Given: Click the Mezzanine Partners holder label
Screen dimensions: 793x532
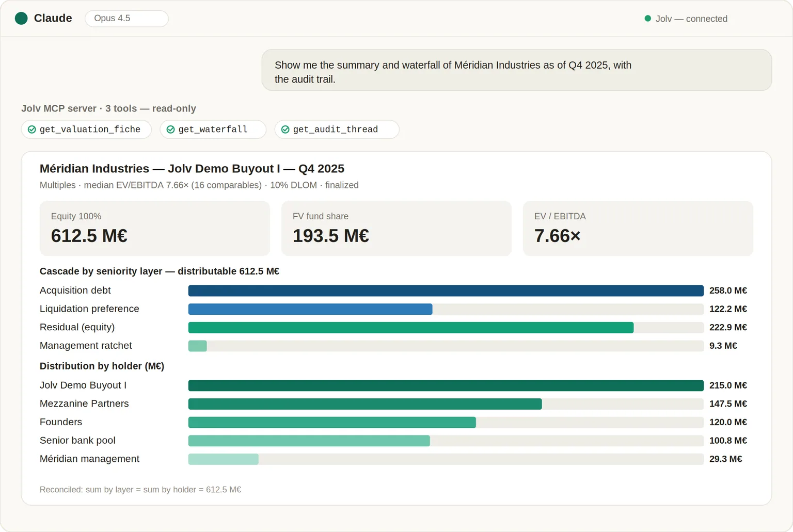Looking at the screenshot, I should [84, 404].
